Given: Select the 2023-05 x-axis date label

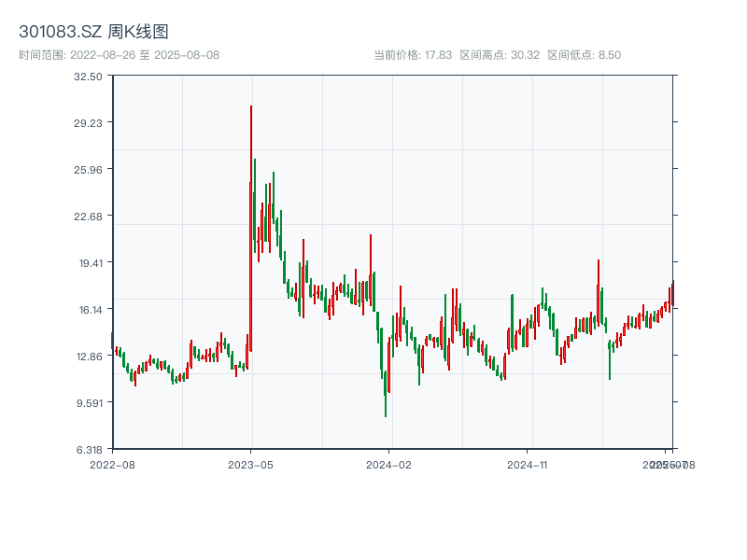Looking at the screenshot, I should 251,464.
